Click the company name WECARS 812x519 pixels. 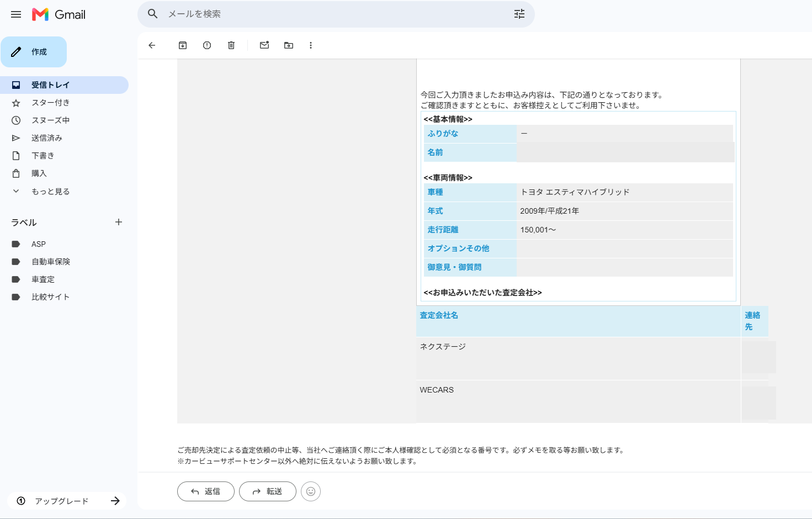coord(437,390)
